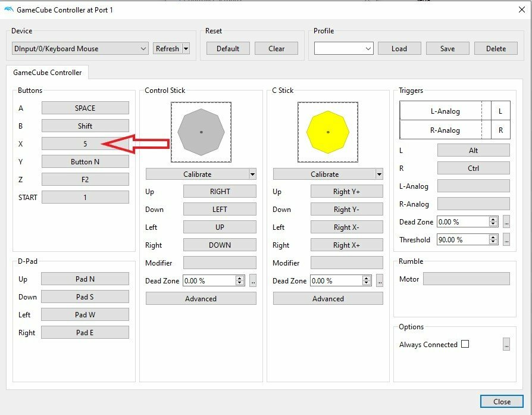Remap C Stick Up set to Right Y+
The height and width of the screenshot is (415, 532).
coord(347,192)
